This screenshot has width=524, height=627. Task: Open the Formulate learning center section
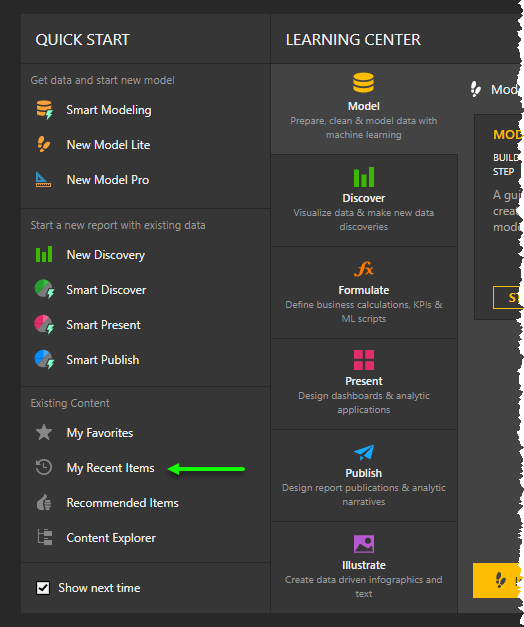tap(364, 292)
